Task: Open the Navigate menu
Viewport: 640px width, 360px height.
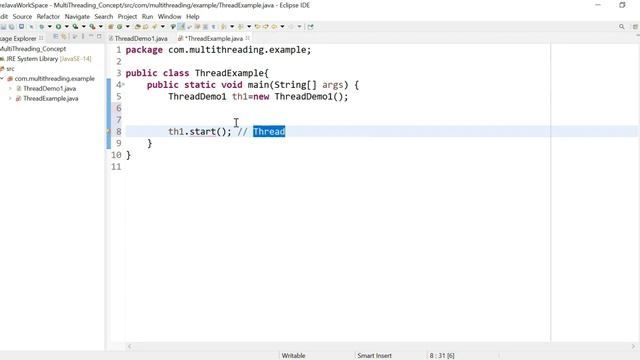Action: tap(77, 16)
